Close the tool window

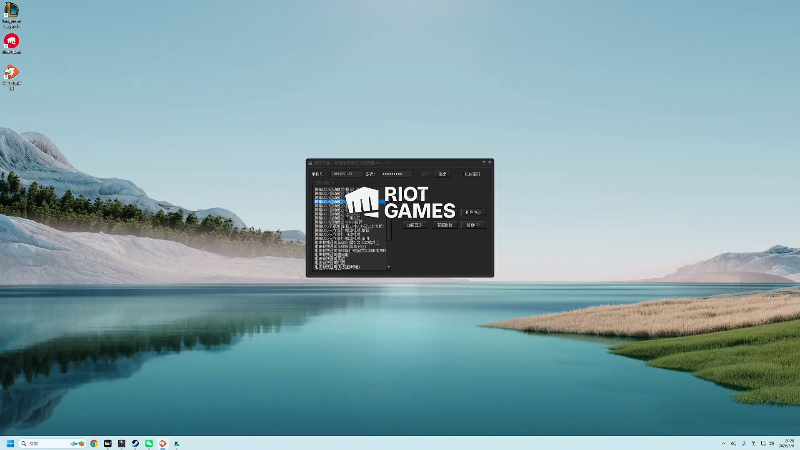tap(490, 163)
